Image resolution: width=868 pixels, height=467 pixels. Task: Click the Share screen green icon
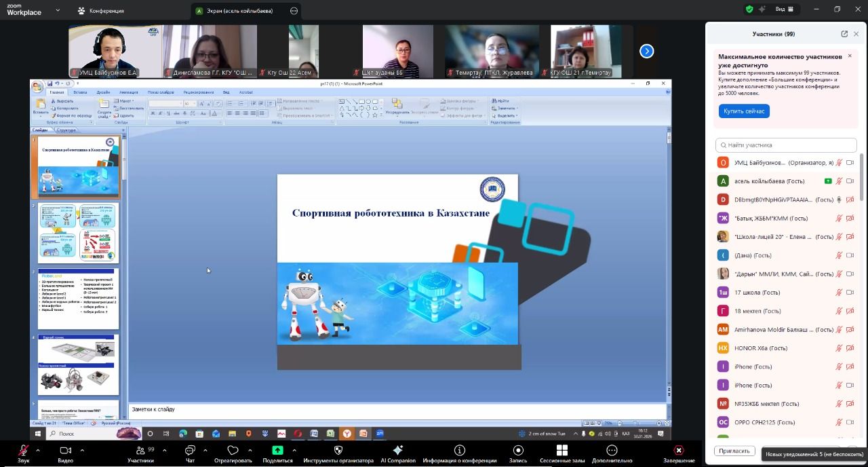277,451
